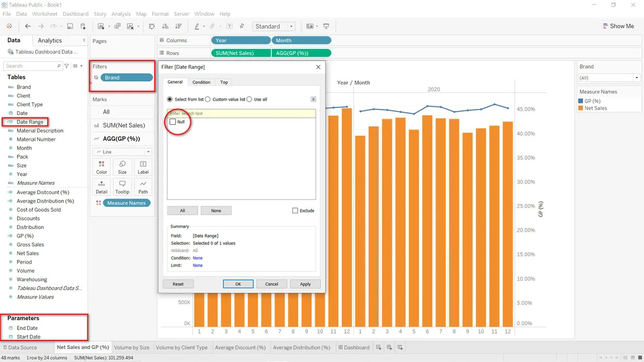Click the Label marks card button
Image resolution: width=644 pixels, height=362 pixels.
(143, 167)
